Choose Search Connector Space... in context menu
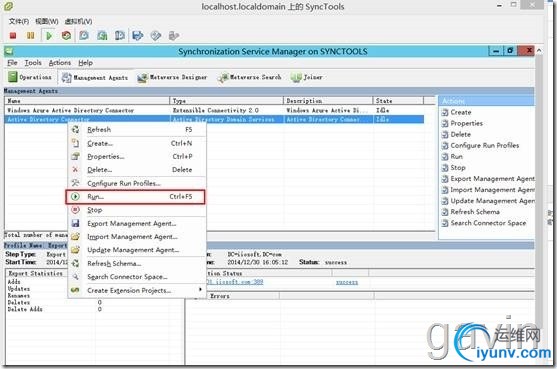Screen dimensions: 557x369 click(x=137, y=277)
